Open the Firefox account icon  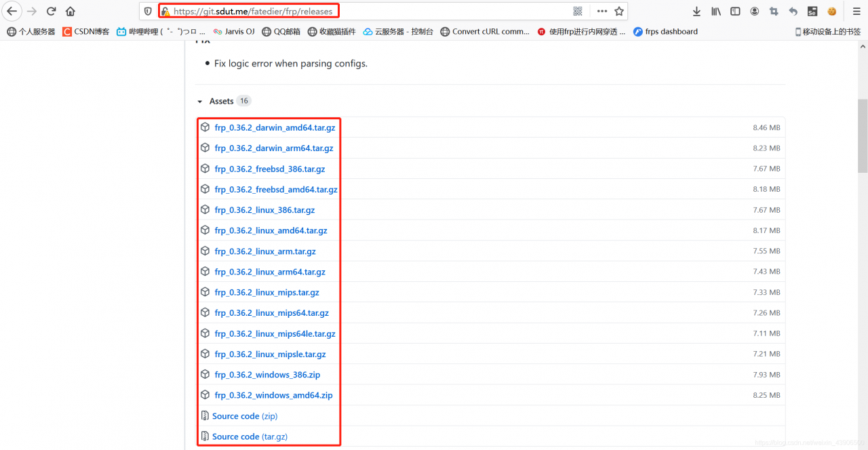[x=755, y=11]
